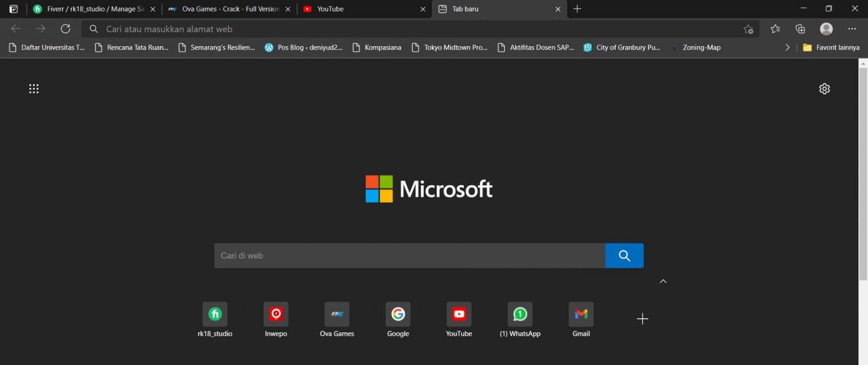Screen dimensions: 868x365
Task: Open Tokyo Midtown bookmark
Action: (x=450, y=48)
